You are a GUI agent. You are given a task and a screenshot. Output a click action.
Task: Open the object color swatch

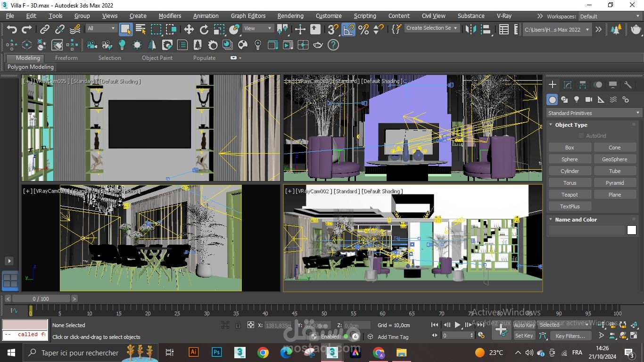(632, 230)
